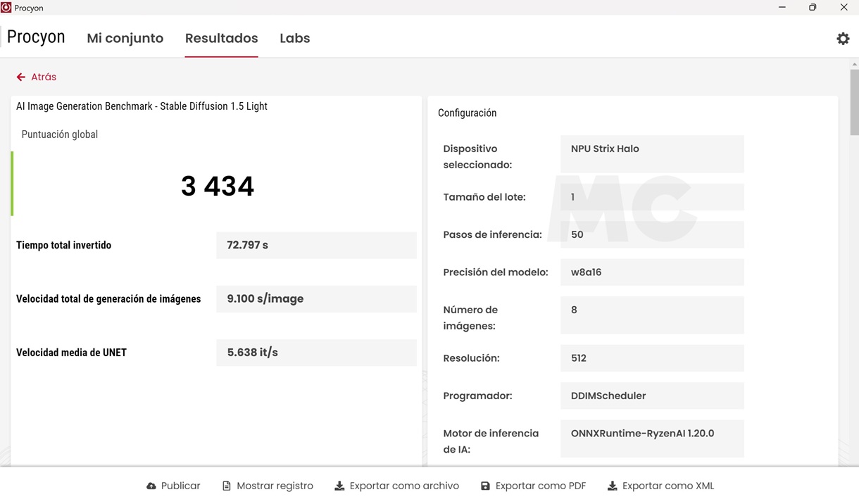Click the DDIMScheduler value field
This screenshot has height=504, width=859.
tap(651, 396)
